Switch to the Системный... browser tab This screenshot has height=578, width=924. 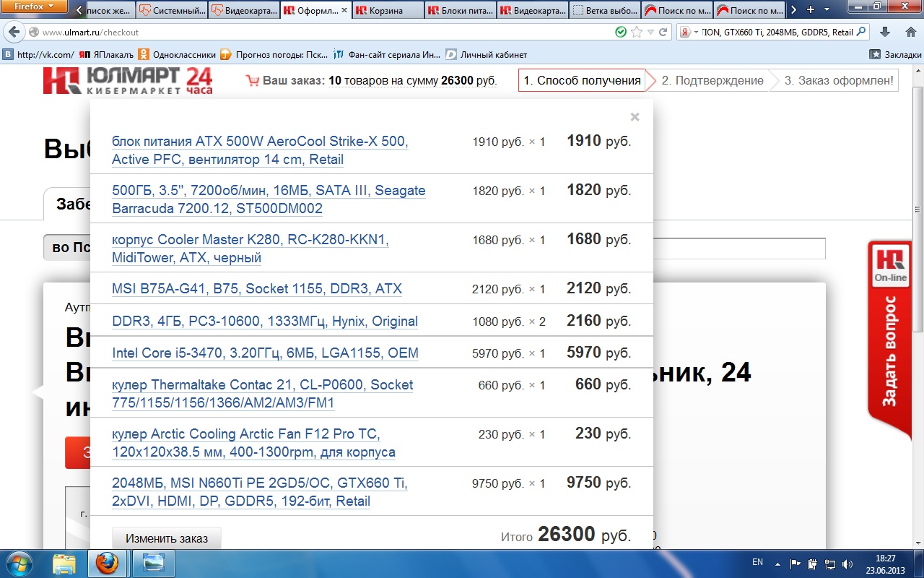tap(170, 11)
